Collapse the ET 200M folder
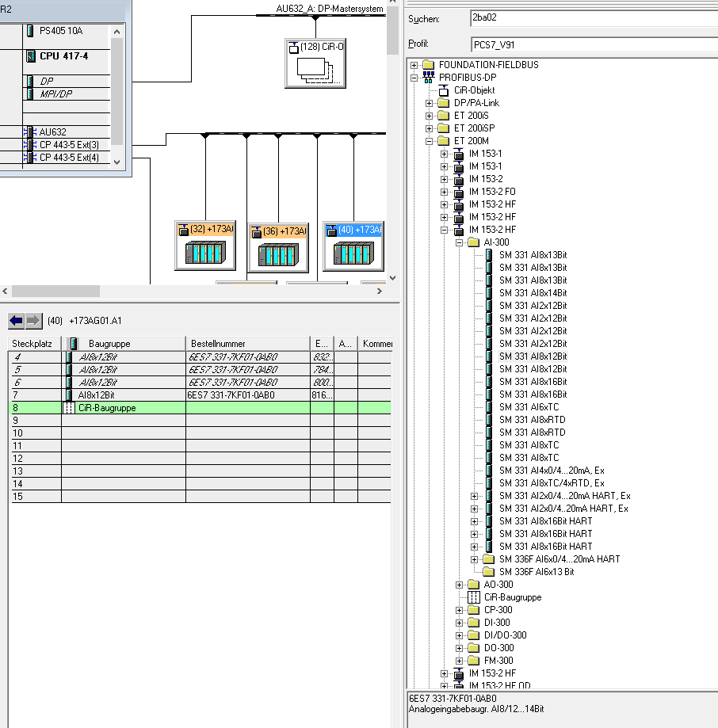This screenshot has width=718, height=728. (430, 141)
